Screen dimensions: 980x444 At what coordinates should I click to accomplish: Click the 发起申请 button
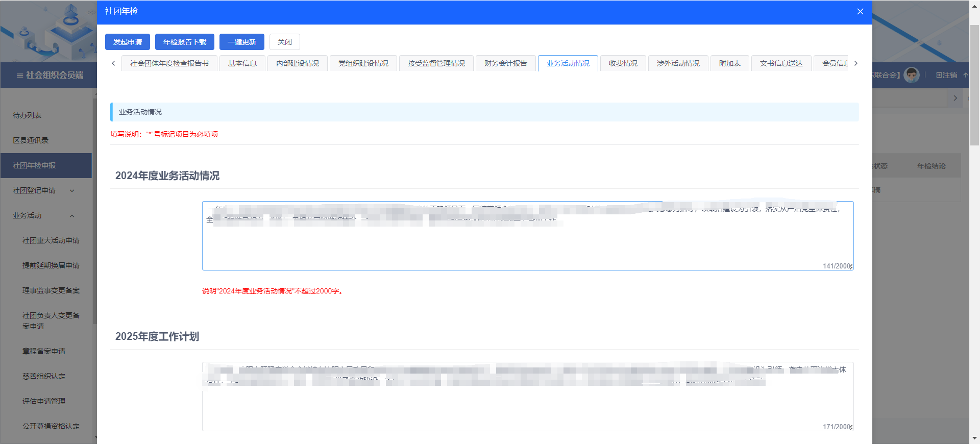coord(128,42)
